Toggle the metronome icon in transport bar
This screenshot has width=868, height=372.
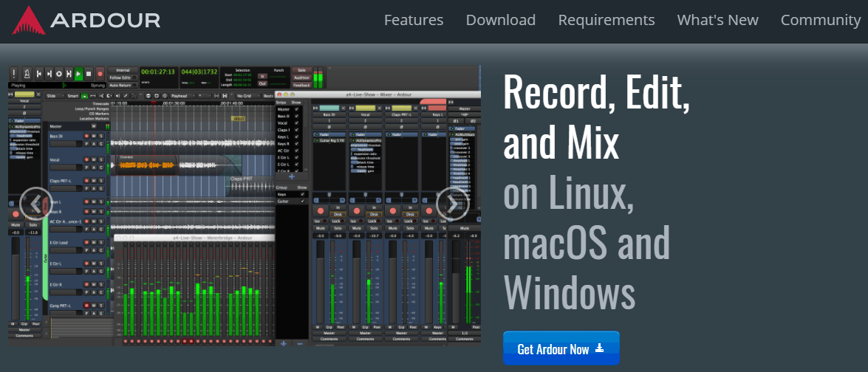[x=26, y=74]
